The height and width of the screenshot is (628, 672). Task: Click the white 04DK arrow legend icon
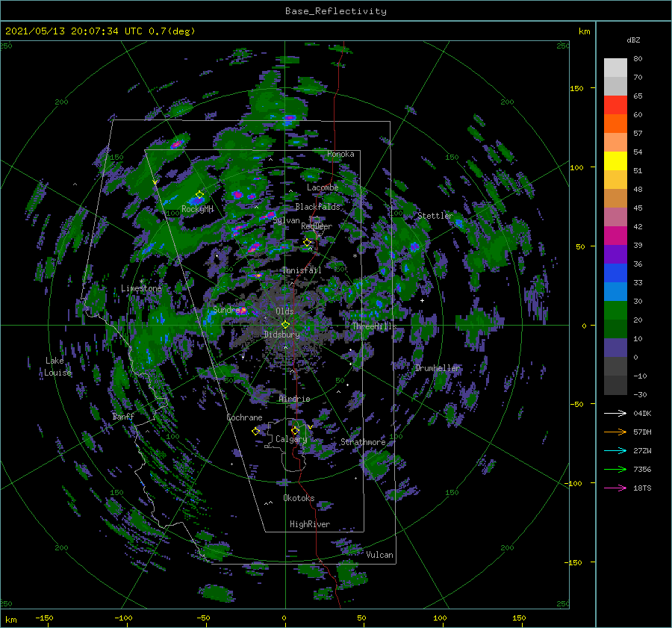pos(615,413)
